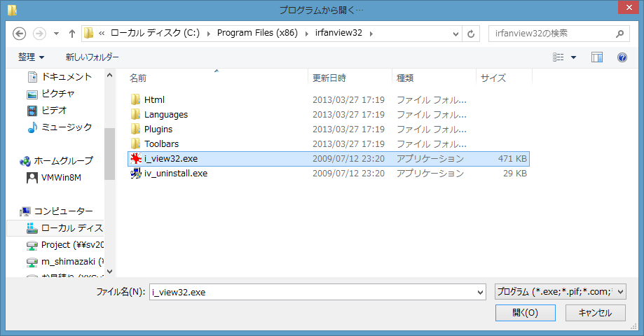Select ピクチャ in the navigation pane
Image resolution: width=644 pixels, height=336 pixels.
point(50,94)
